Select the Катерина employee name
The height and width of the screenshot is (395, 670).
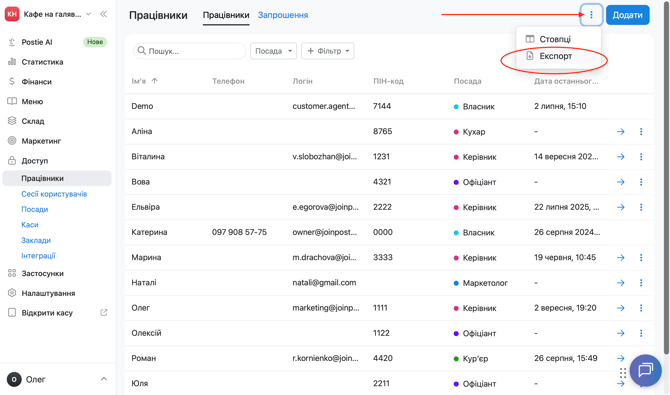[x=149, y=232]
